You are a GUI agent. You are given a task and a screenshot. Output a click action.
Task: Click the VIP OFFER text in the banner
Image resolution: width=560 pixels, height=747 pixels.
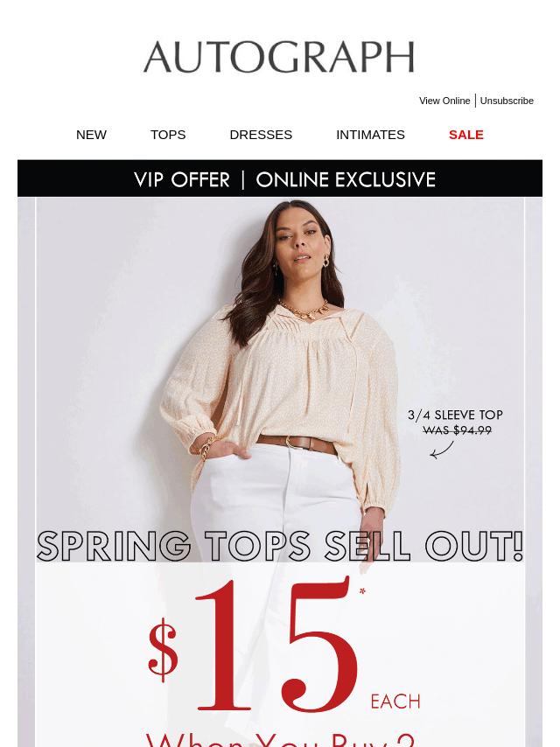[182, 179]
